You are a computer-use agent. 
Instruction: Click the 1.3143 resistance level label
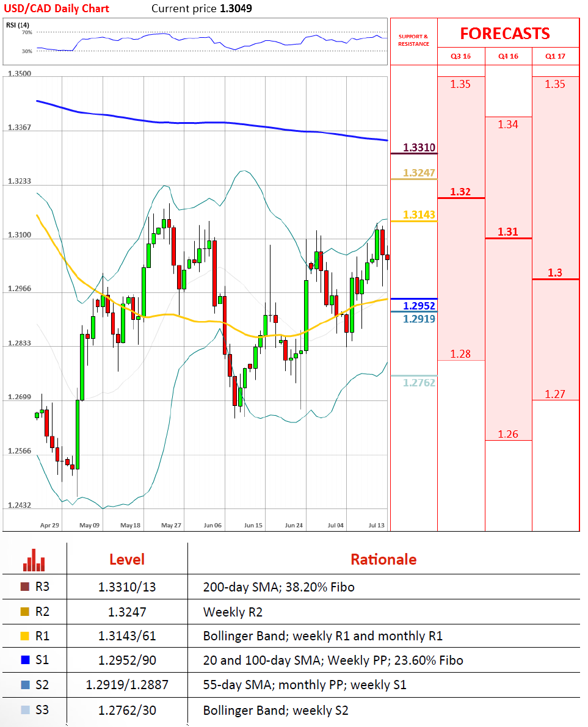tap(419, 215)
